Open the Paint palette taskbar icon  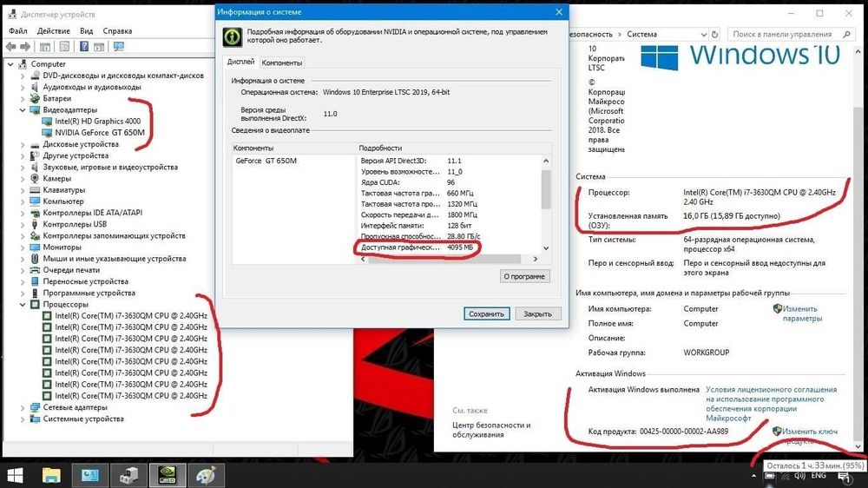(206, 475)
